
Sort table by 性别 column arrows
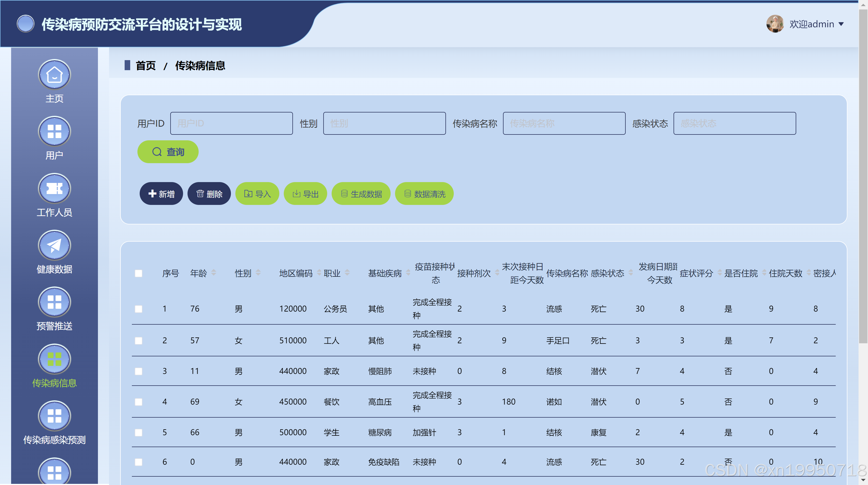click(x=258, y=273)
